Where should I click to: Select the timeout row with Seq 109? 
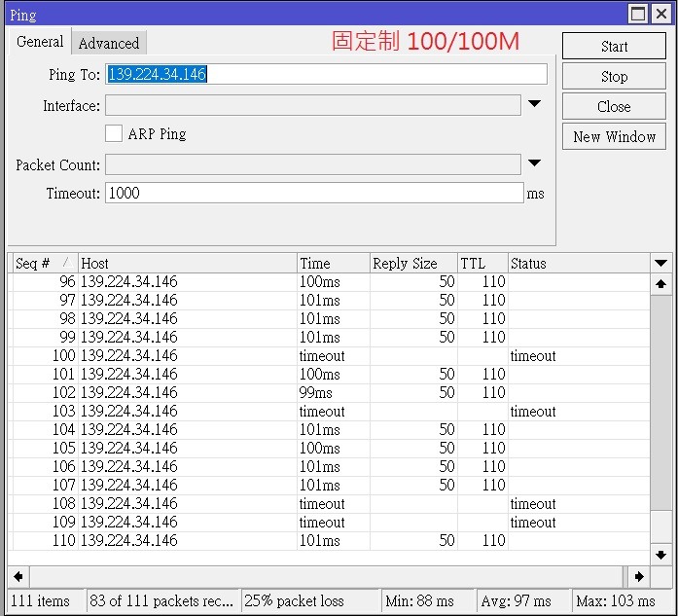coord(331,523)
